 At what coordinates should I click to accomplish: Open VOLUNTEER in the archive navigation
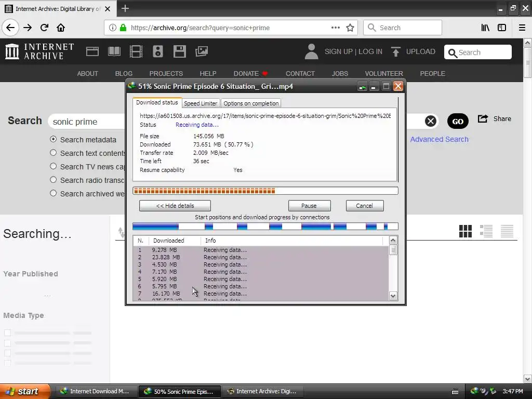pos(384,74)
